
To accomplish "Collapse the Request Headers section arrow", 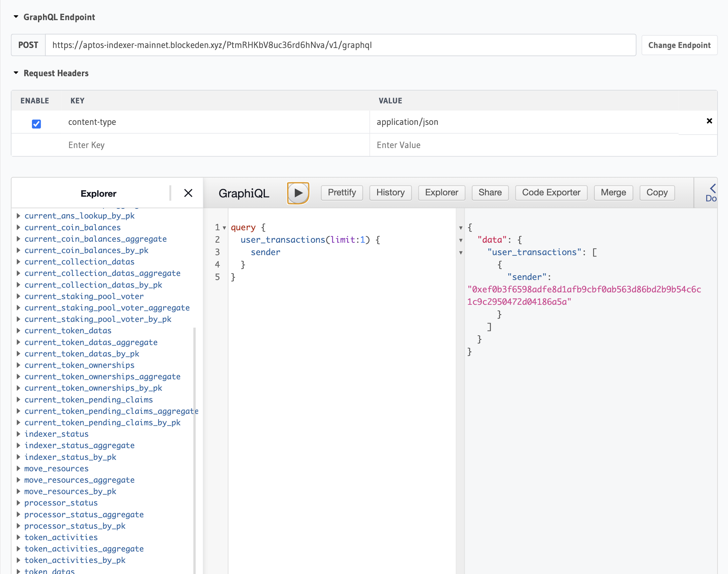I will click(x=16, y=73).
